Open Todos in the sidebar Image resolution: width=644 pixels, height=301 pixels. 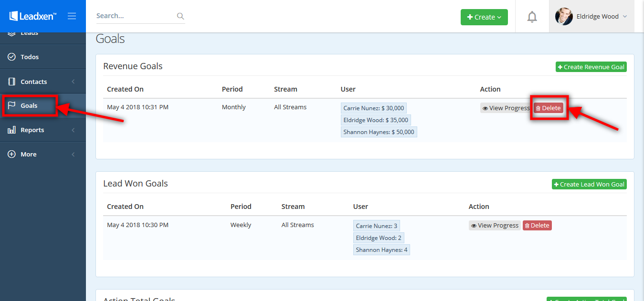43,57
